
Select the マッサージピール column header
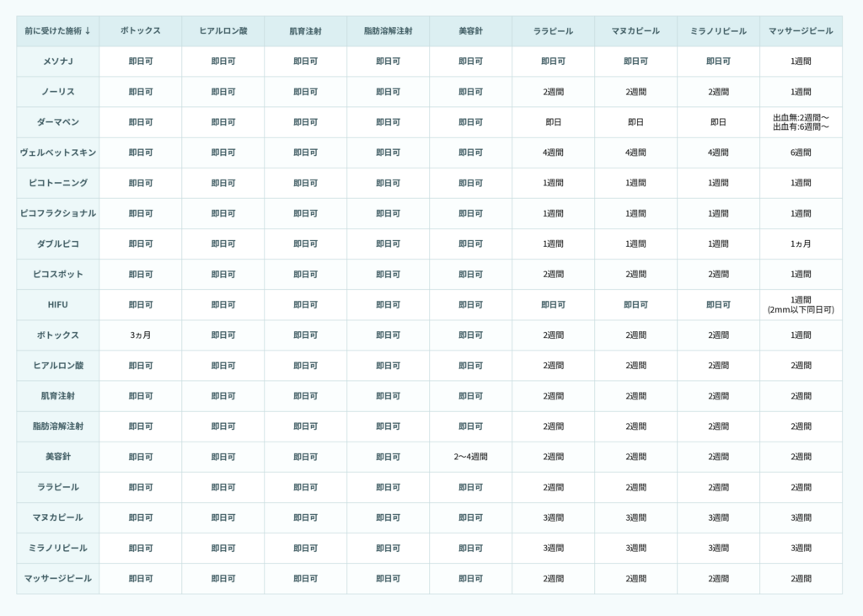[801, 31]
